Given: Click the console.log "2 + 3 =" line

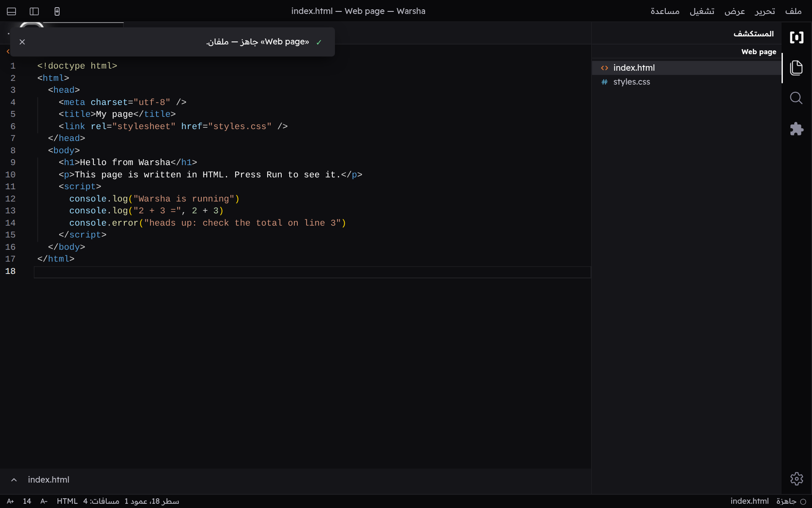Looking at the screenshot, I should pyautogui.click(x=146, y=211).
